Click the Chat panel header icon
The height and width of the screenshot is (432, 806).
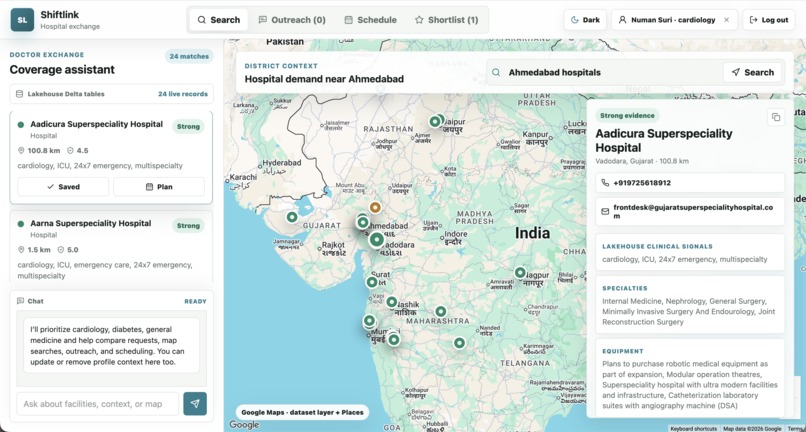coord(21,301)
